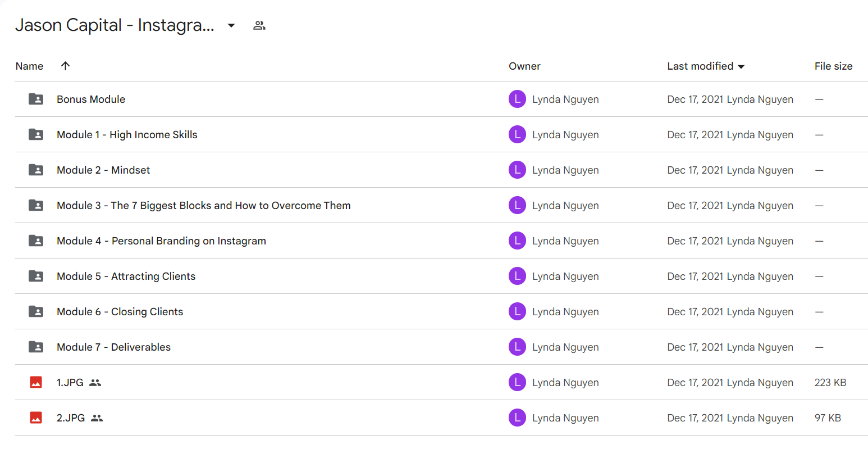Click the 1.JPG image file icon

[x=36, y=382]
